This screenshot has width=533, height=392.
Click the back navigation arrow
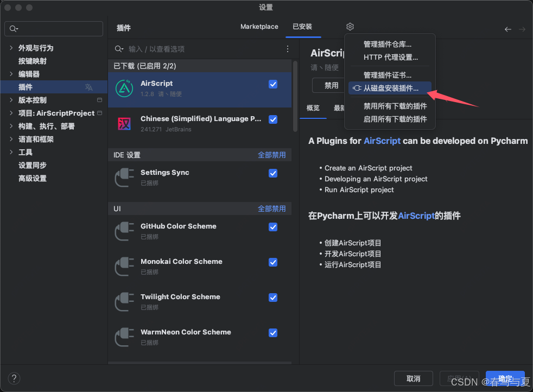508,29
